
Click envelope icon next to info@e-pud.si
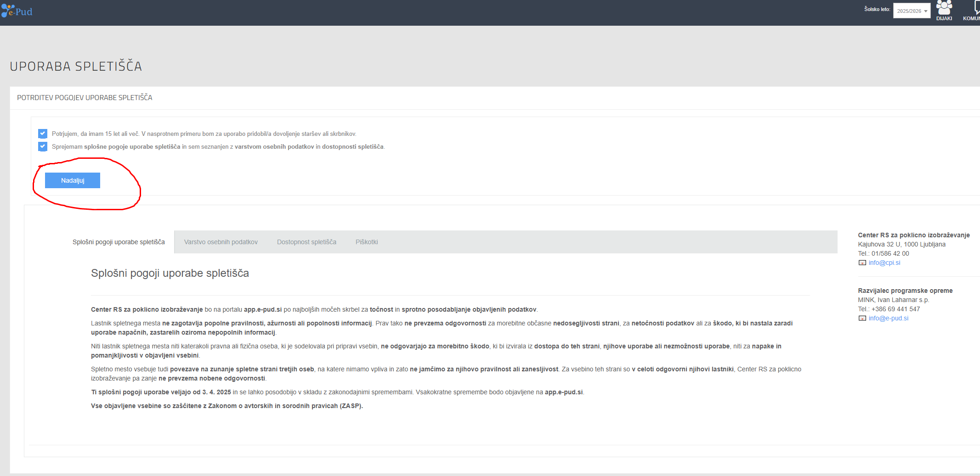(x=862, y=319)
